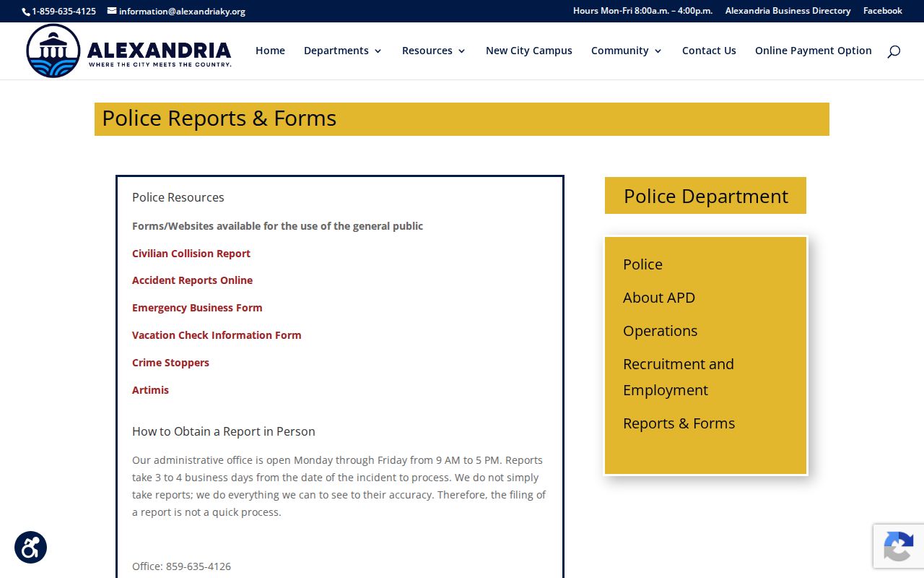
Task: Open Recruitment and Employment page
Action: pyautogui.click(x=679, y=377)
